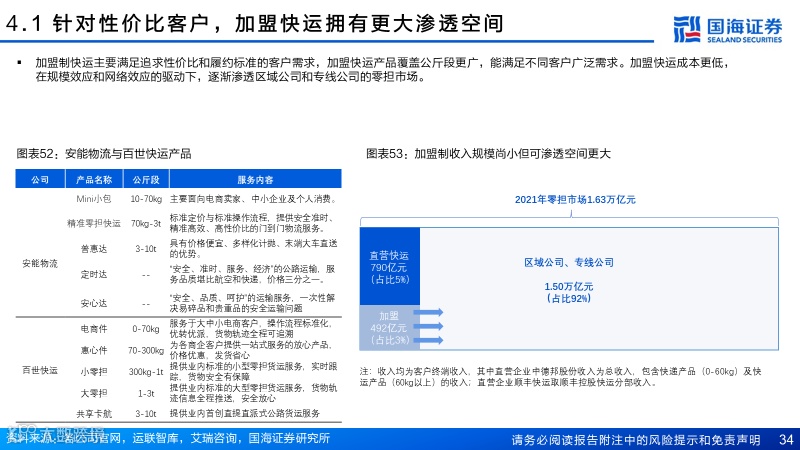Click the '2021年零担市场1.63万亿元' label
800x450 pixels.
(575, 199)
